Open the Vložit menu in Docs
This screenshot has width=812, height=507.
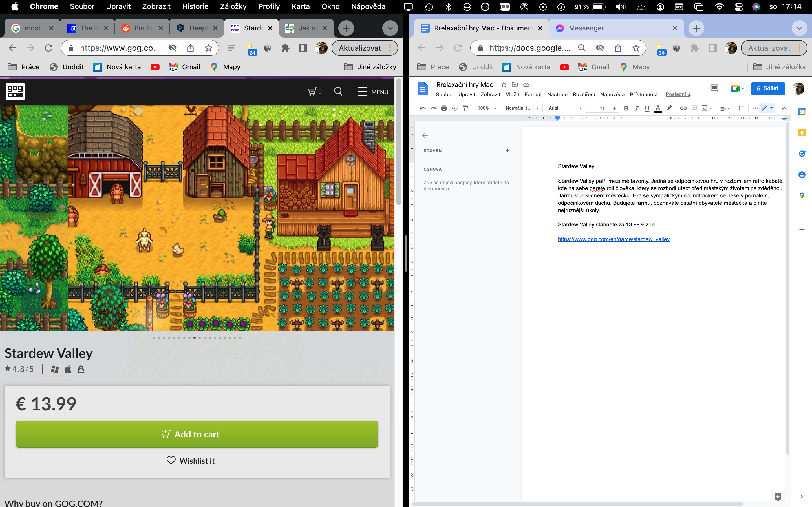pyautogui.click(x=512, y=95)
